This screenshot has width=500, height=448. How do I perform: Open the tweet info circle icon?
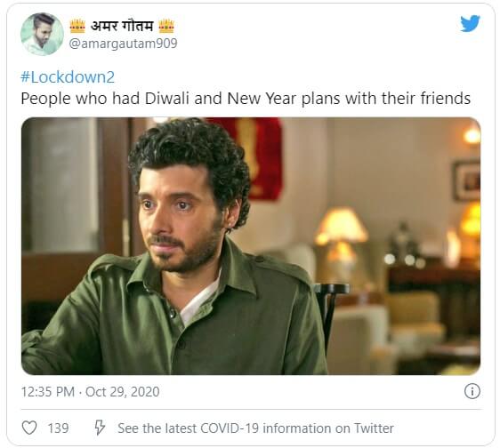pos(472,391)
